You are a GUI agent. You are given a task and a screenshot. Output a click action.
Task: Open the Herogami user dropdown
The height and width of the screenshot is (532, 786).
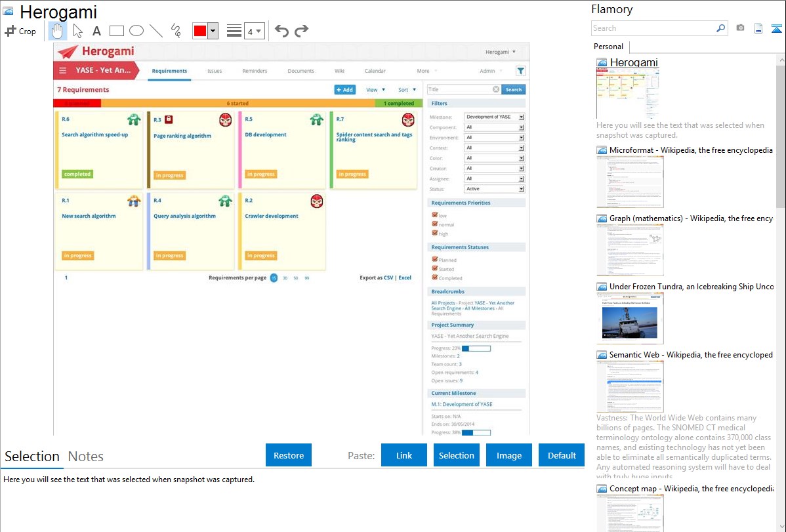(501, 52)
